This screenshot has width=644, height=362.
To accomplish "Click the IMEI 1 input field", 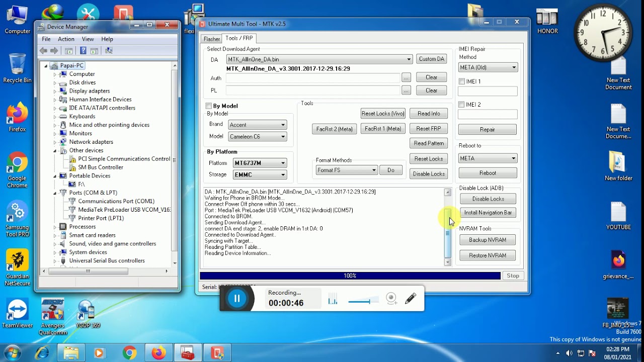I will pos(488,91).
